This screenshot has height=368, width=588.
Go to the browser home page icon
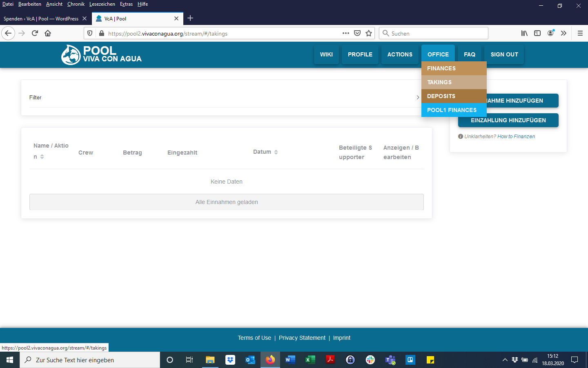[48, 34]
